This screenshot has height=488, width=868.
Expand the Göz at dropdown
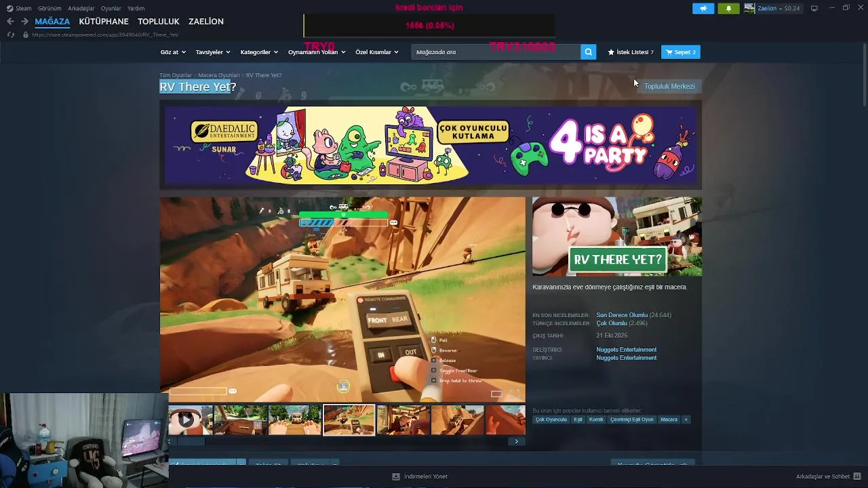[x=173, y=52]
